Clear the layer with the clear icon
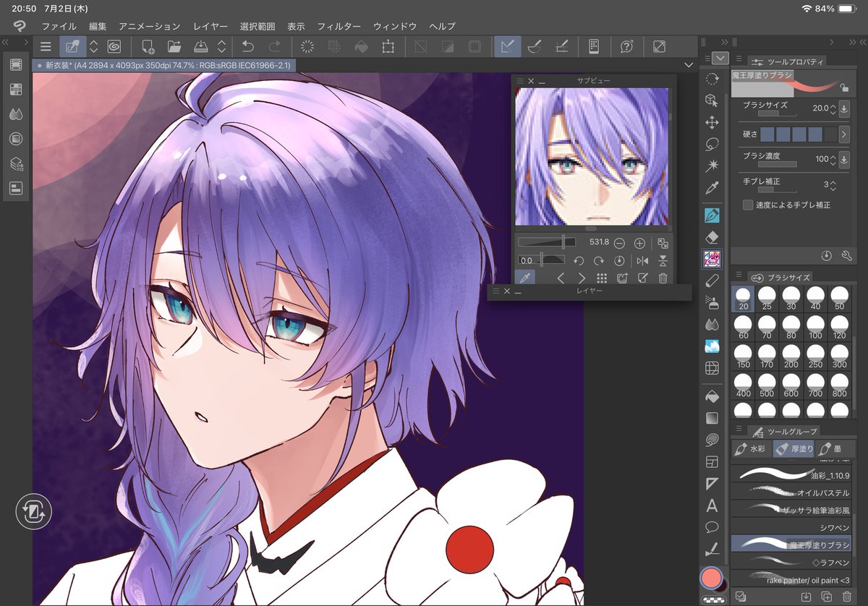The image size is (868, 606). point(307,47)
